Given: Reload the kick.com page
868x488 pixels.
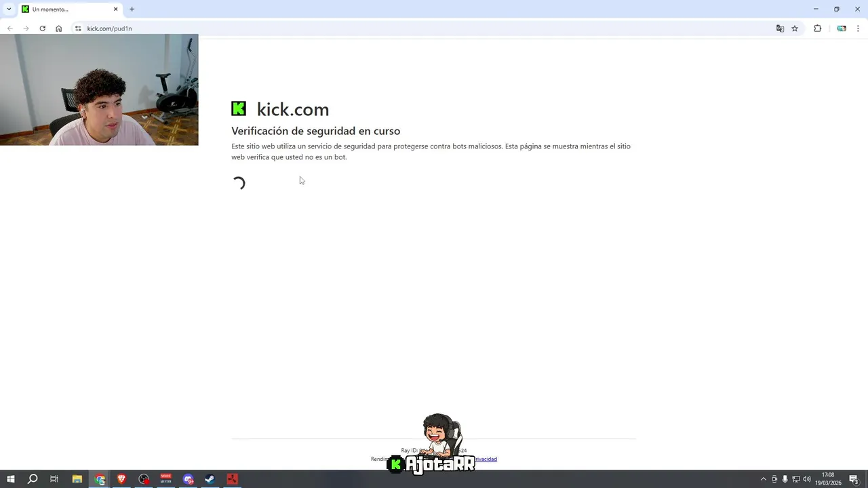Looking at the screenshot, I should coord(42,28).
